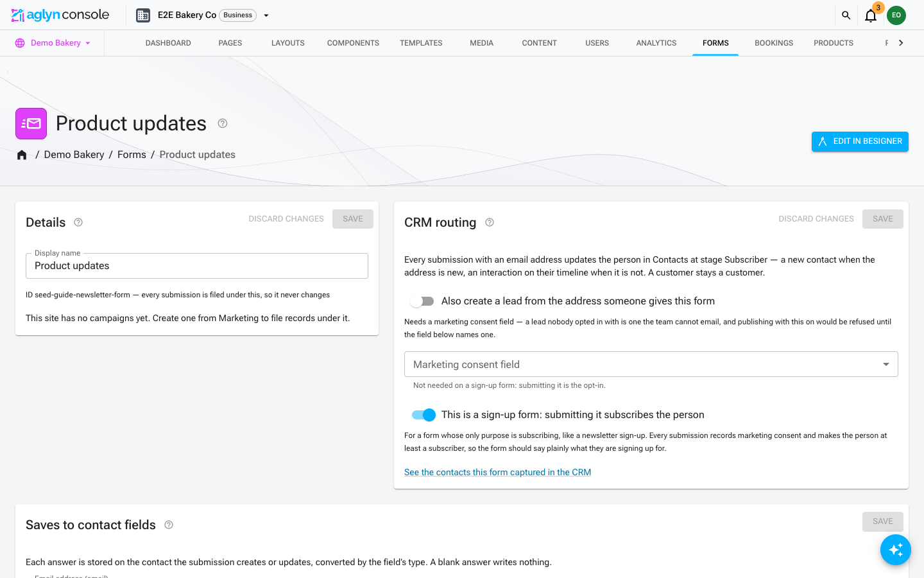The image size is (924, 578).
Task: Go to the Products tab
Action: coord(834,43)
